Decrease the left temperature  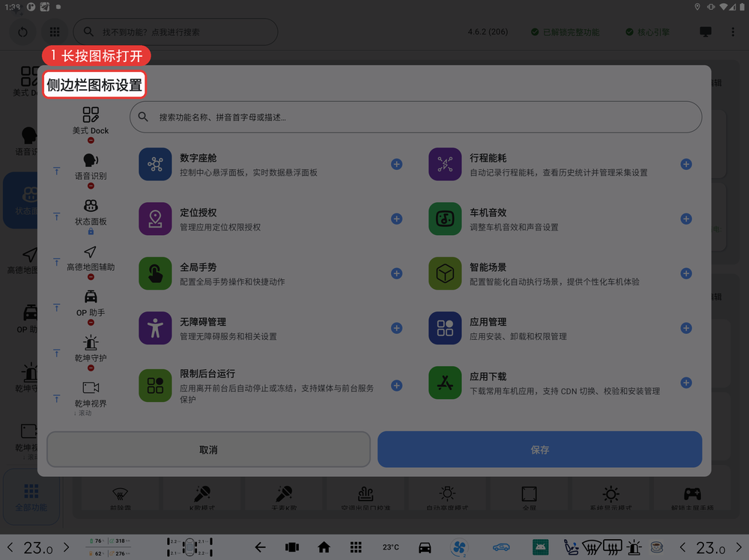(10, 547)
